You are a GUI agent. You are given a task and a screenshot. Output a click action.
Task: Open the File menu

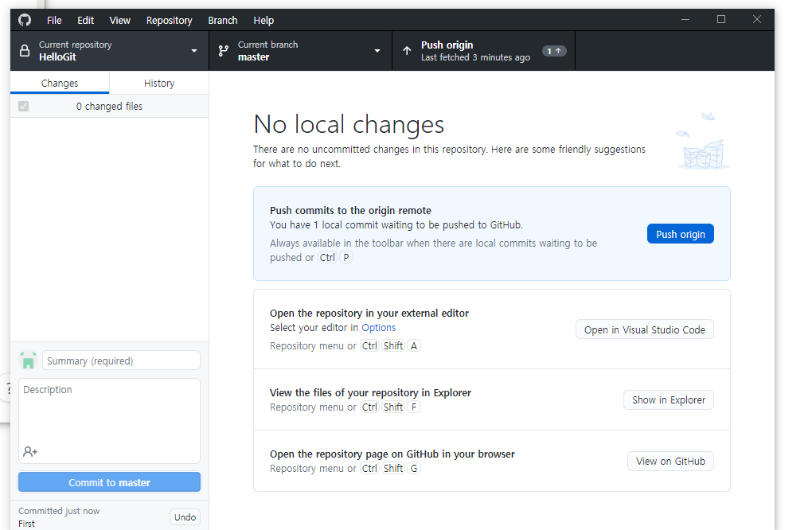tap(54, 20)
